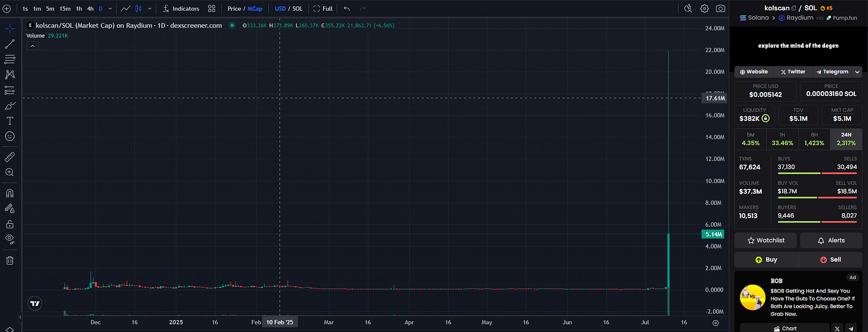Set interval to 5m
868x332 pixels.
[x=50, y=9]
